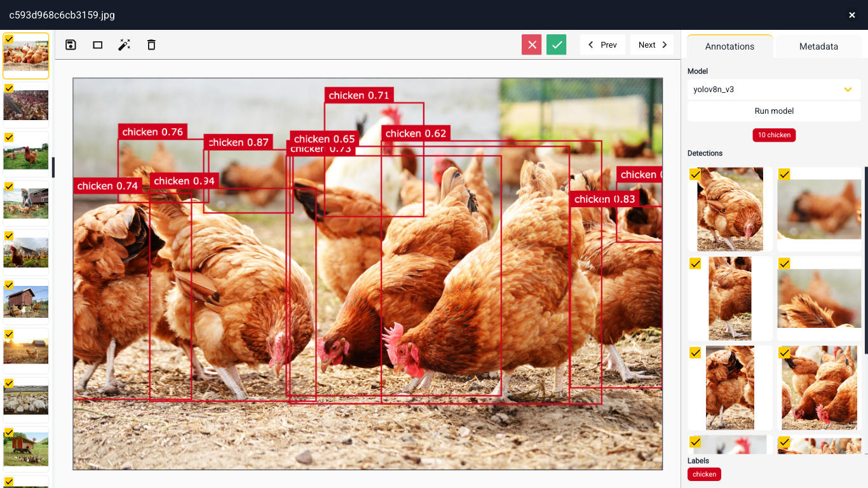Open the mobile coop on meadow thumbnail
868x488 pixels.
tap(26, 449)
